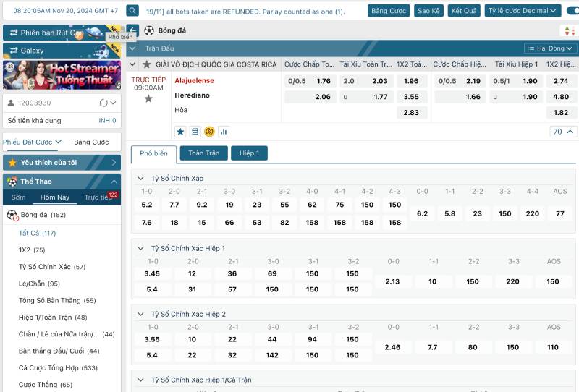Toggle favorite star below 09:00AM
Screen dimensions: 579x392
click(148, 98)
